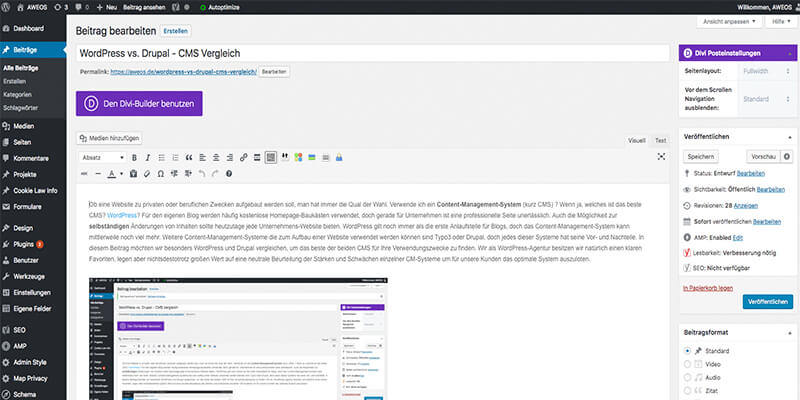This screenshot has height=400, width=800.
Task: Open Einstellungen in the sidebar menu
Action: tap(33, 293)
